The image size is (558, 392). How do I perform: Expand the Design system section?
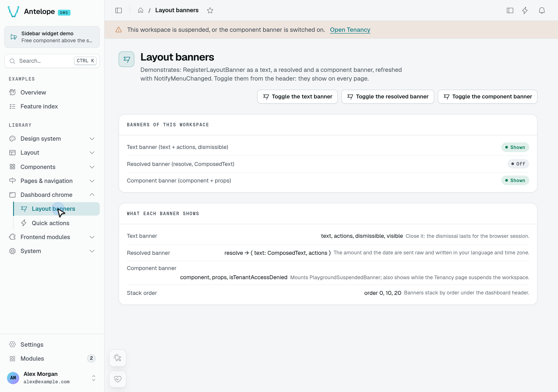click(x=52, y=139)
